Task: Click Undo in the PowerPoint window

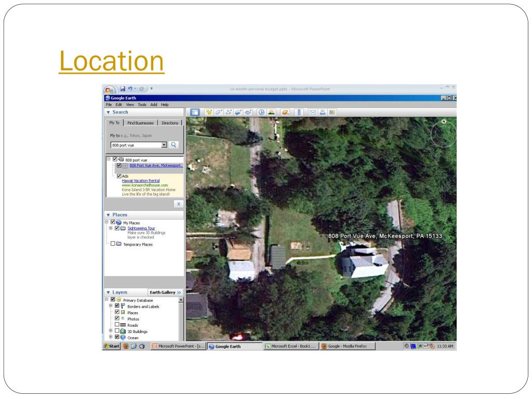Action: click(x=130, y=89)
